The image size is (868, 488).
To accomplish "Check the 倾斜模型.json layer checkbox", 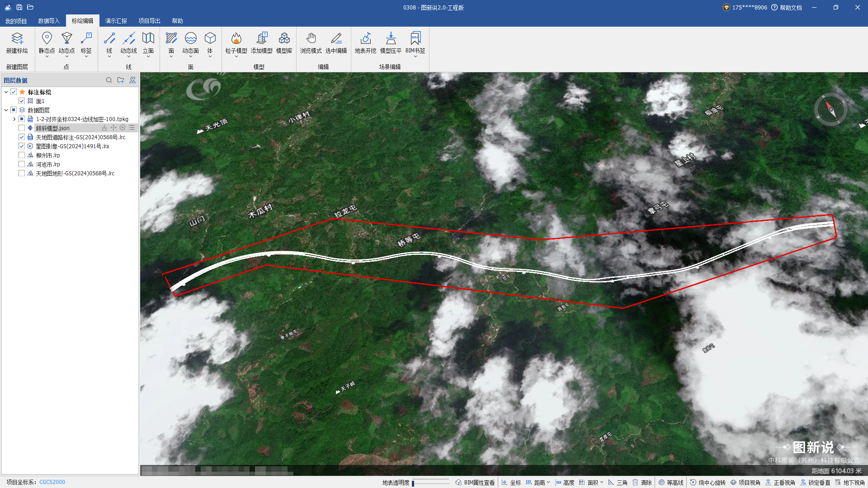I will 22,128.
